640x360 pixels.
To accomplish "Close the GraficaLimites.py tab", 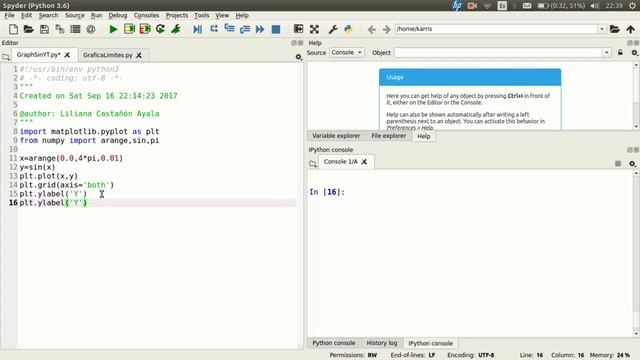I will tap(139, 55).
